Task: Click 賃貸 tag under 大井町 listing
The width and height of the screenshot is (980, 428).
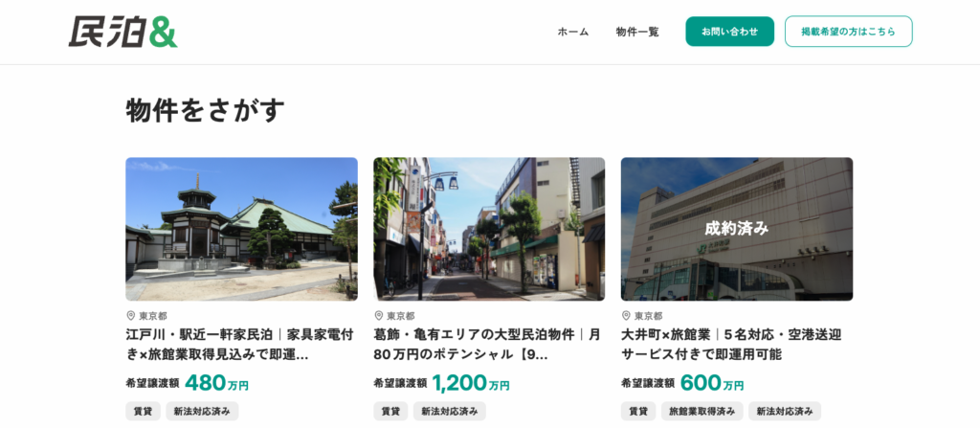Action: coord(638,411)
